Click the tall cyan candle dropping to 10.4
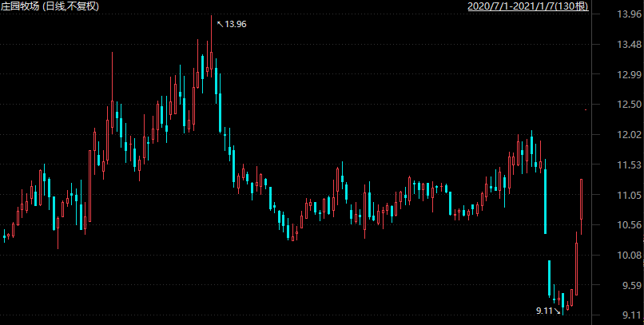Screen dimensions: 644x325 pos(546,200)
